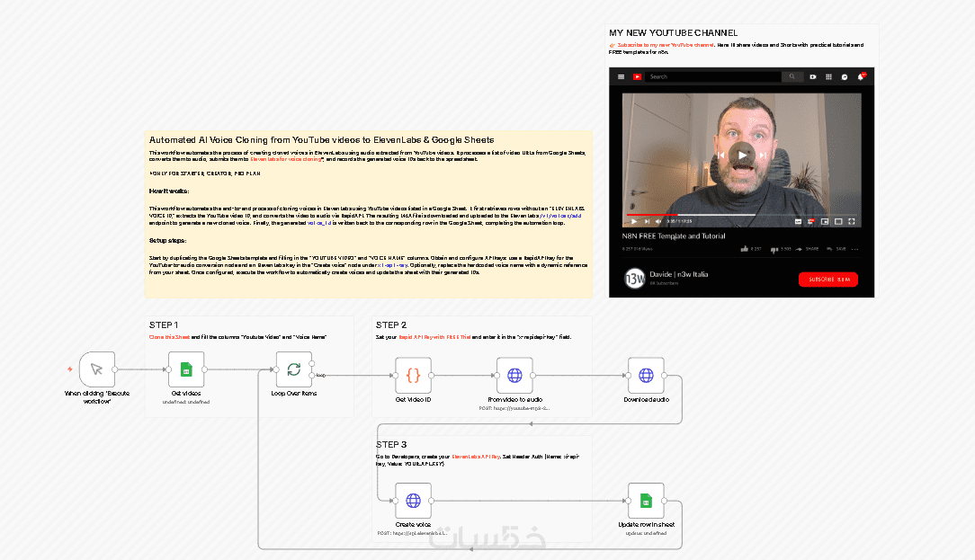Click the 'STEP 1' sticky note heading

click(x=164, y=325)
